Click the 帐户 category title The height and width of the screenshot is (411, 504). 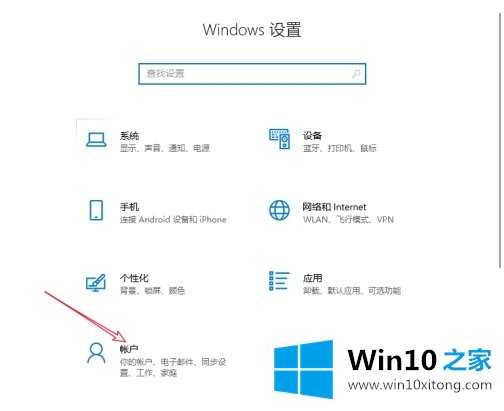(129, 349)
